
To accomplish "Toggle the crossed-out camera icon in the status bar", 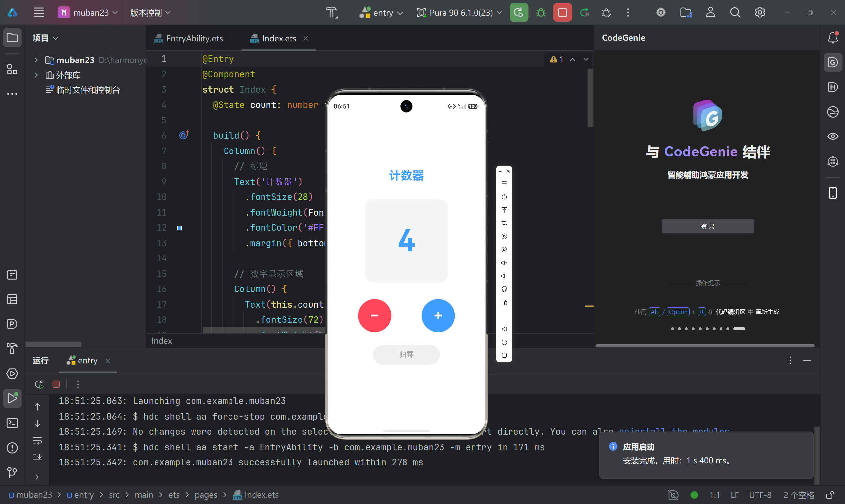I will tap(673, 495).
